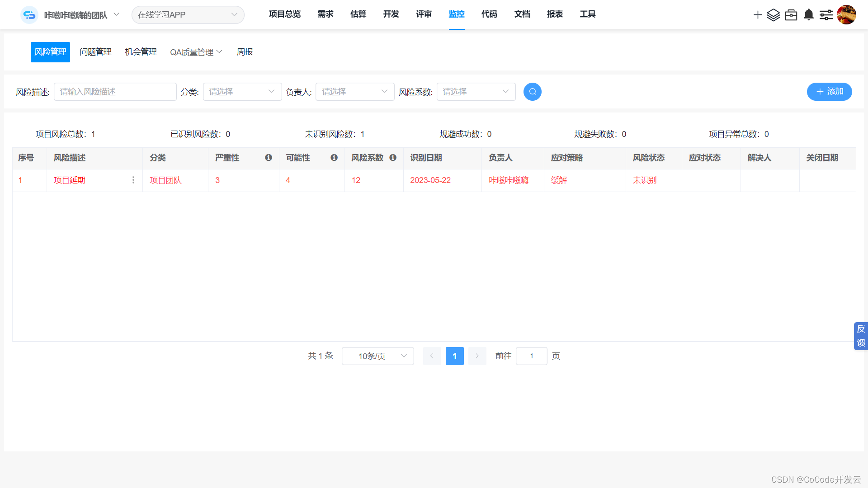Click the 风险描述 input field
The height and width of the screenshot is (488, 868).
[115, 92]
